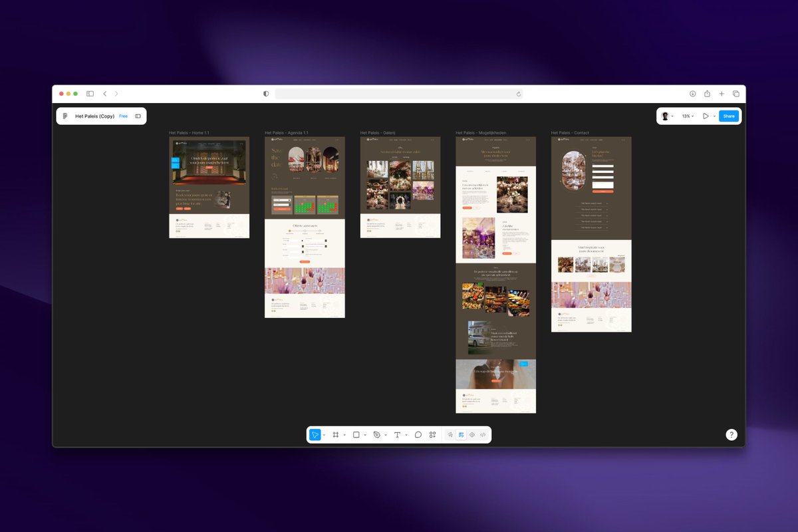Select frame label Het Paleis – Contact
The image size is (798, 532).
pos(570,133)
